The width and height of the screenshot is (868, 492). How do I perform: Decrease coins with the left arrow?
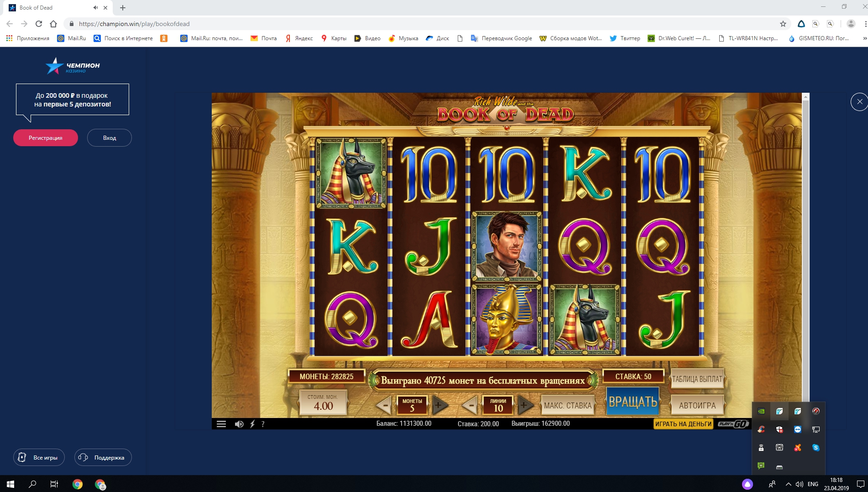pyautogui.click(x=385, y=405)
